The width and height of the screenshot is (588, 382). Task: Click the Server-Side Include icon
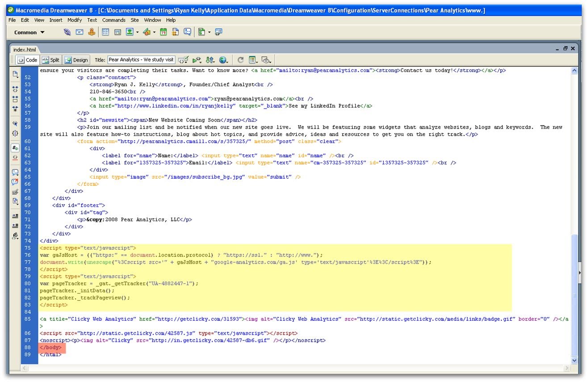[176, 32]
